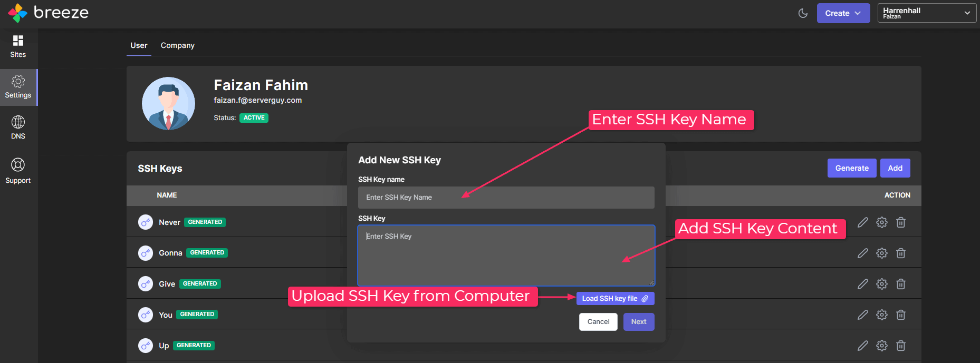Screen dimensions: 980x363
Task: Focus the SSH Key content textarea
Action: coord(506,256)
